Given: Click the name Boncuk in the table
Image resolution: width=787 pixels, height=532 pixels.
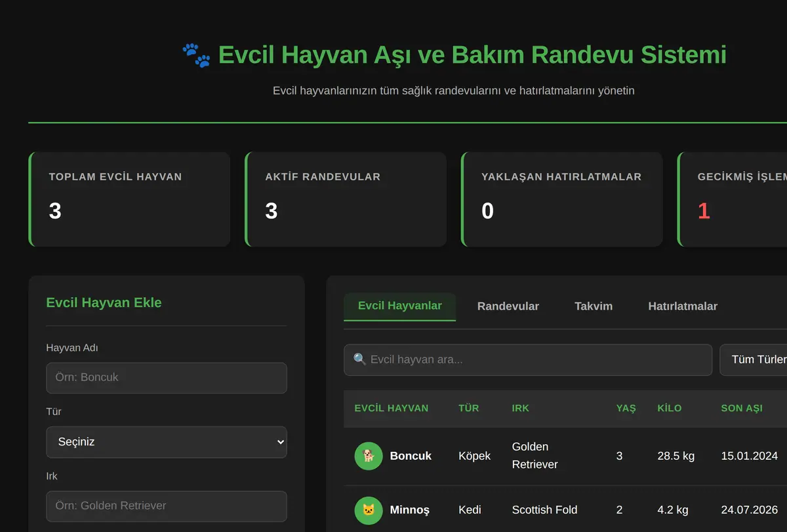Looking at the screenshot, I should pos(411,456).
